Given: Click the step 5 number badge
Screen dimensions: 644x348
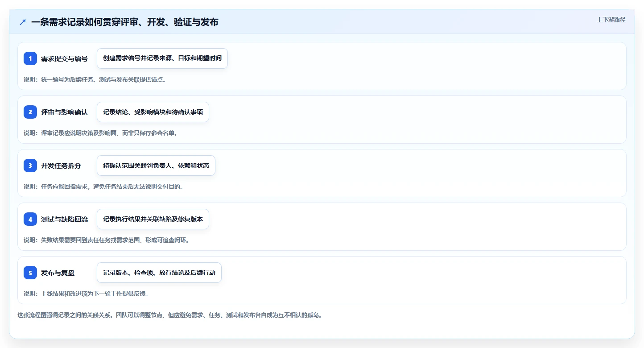Looking at the screenshot, I should point(30,273).
